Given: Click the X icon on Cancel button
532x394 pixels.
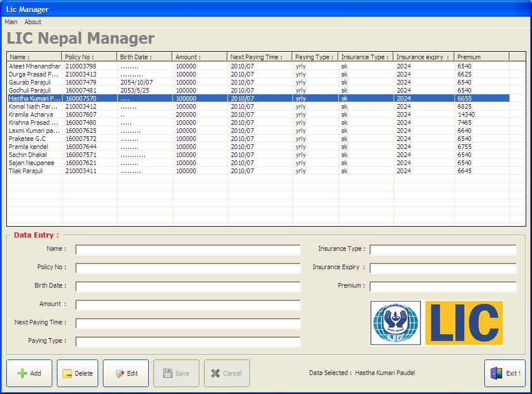Looking at the screenshot, I should tap(215, 373).
